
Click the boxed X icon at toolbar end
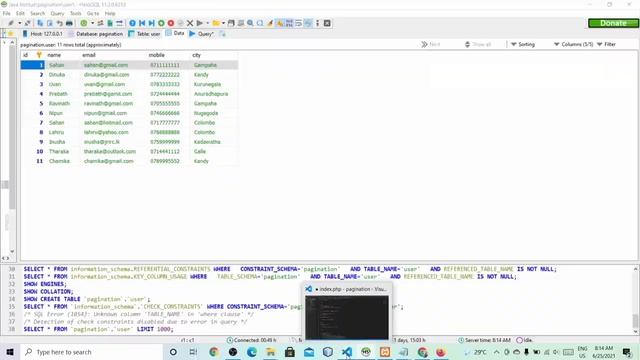pos(327,23)
